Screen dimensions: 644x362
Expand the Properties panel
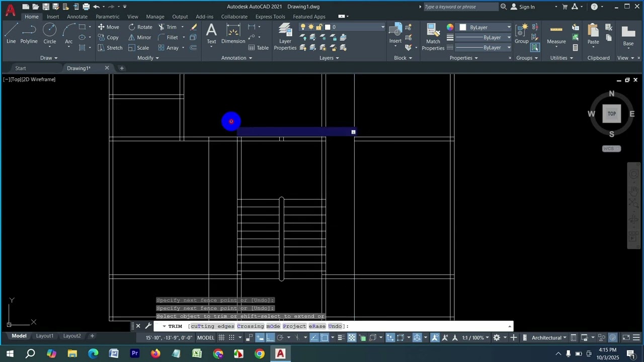(463, 58)
